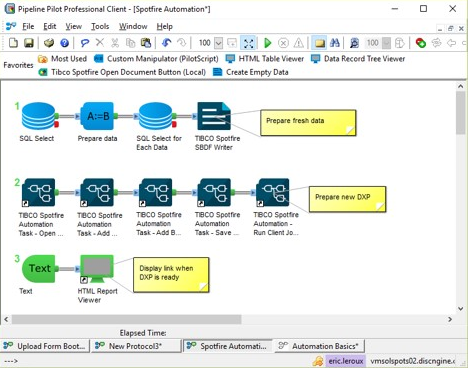Close the inner Spotfire Automation document

pos(461,29)
